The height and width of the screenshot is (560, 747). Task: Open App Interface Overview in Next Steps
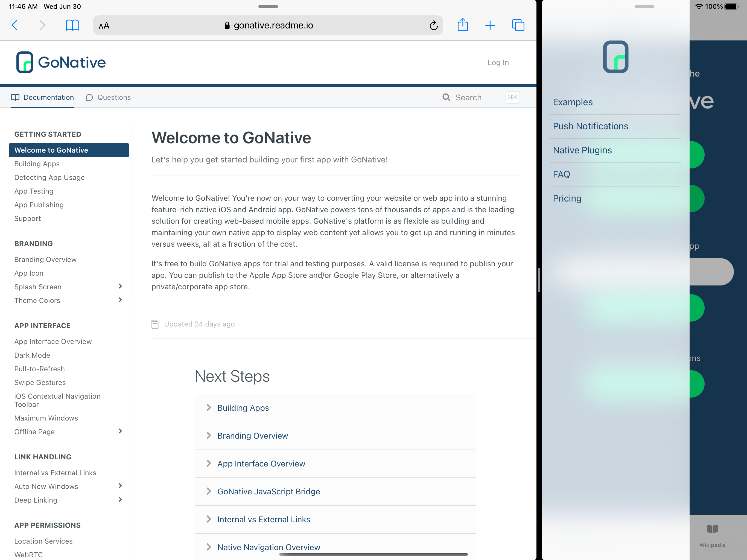click(x=335, y=464)
